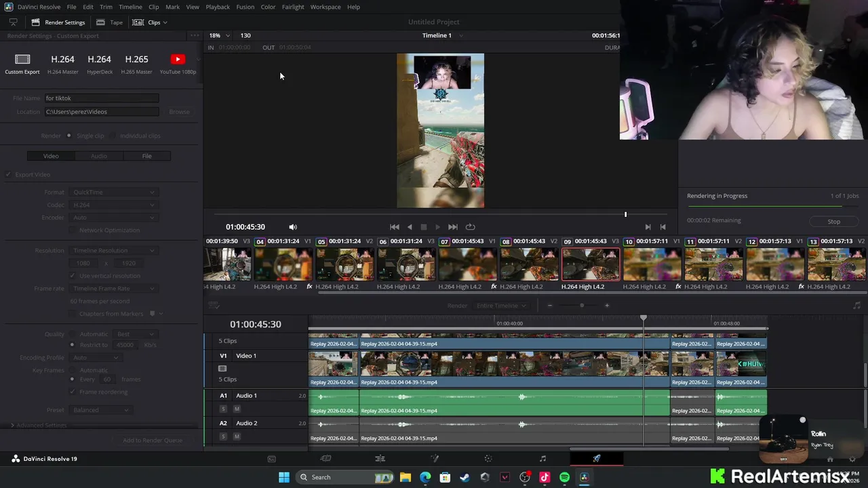Image resolution: width=868 pixels, height=488 pixels.
Task: Toggle the Export Video checkbox
Action: tap(9, 175)
